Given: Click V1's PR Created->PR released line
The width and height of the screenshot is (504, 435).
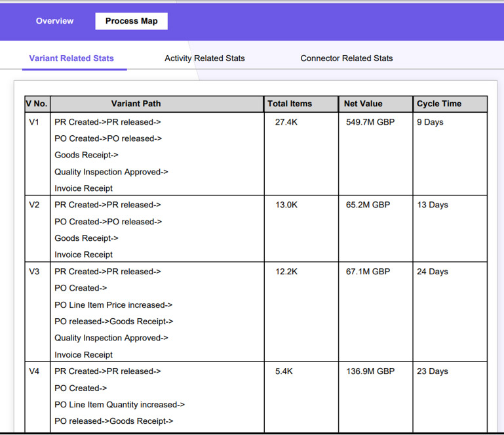Looking at the screenshot, I should (107, 122).
